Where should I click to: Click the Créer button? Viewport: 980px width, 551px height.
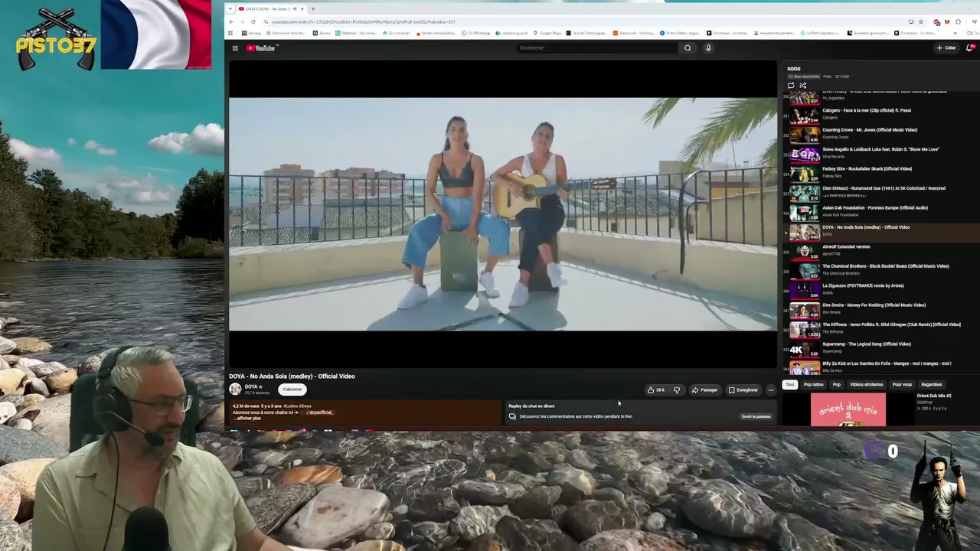tap(946, 47)
